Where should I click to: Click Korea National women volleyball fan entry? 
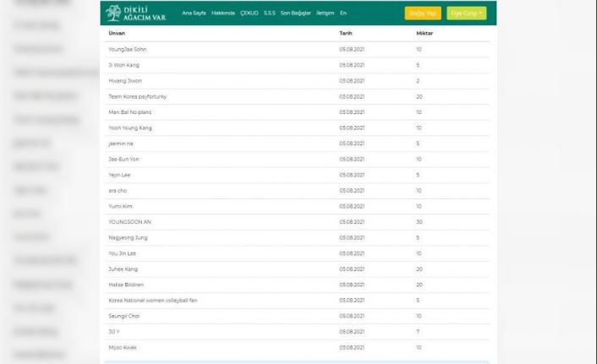153,300
